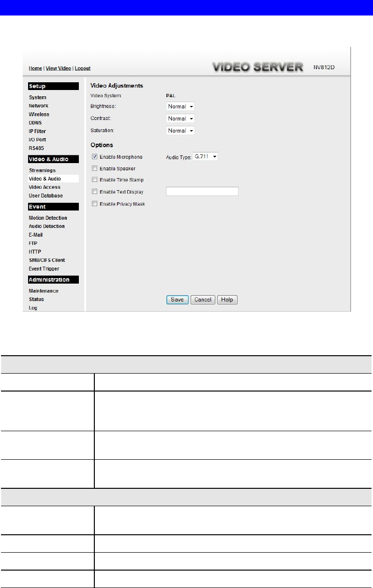Click the Save button
The width and height of the screenshot is (373, 588).
[177, 300]
